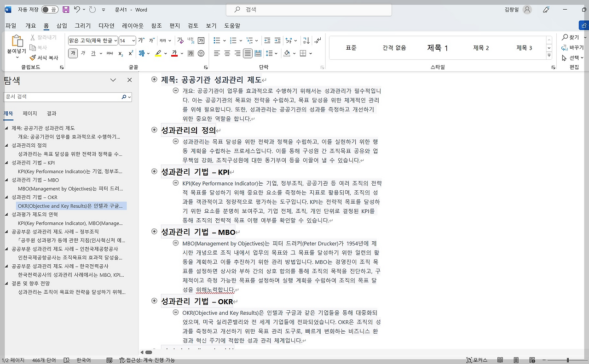Screen dimensions: 589x364
Task: Open navigation pane options chevron
Action: [x=113, y=80]
